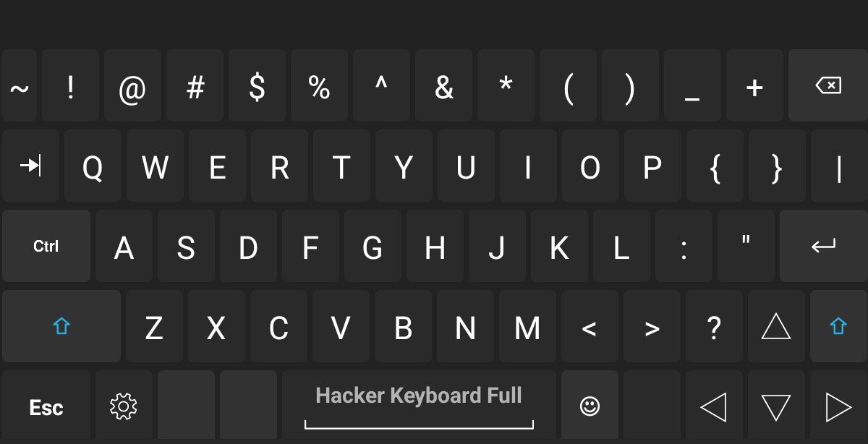Screen dimensions: 868x444
Task: Tap the Hacker Keyboard Full spacebar
Action: pos(419,405)
